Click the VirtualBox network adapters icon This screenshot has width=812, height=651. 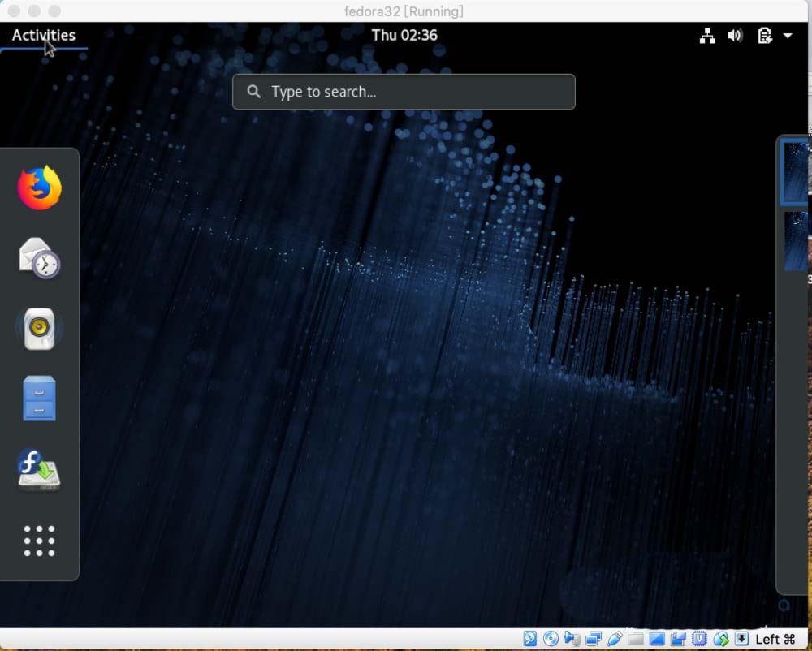coord(594,640)
